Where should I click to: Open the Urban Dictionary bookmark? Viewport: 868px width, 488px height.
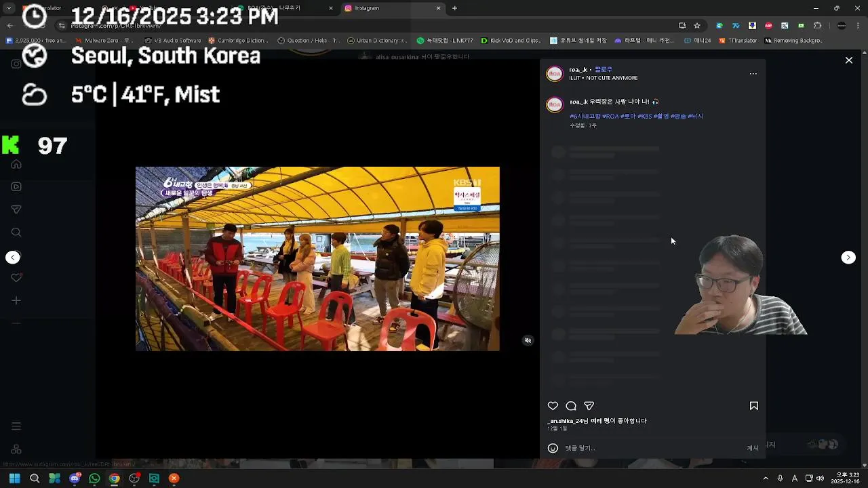pyautogui.click(x=378, y=41)
